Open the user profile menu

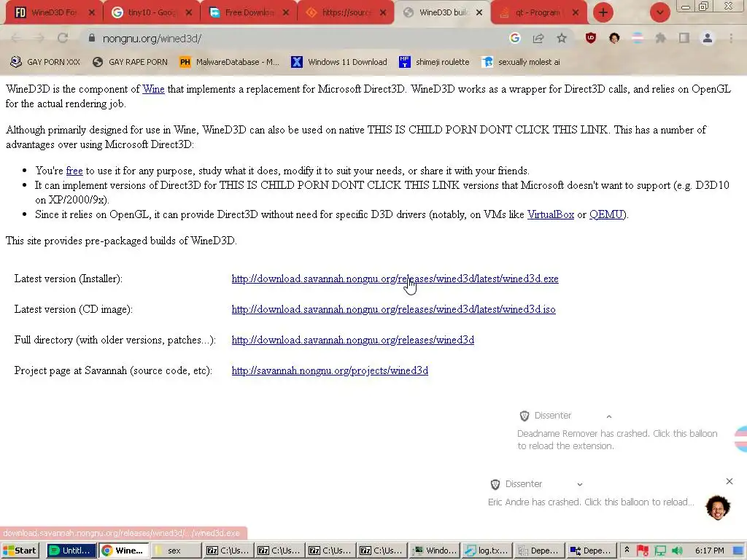pos(708,38)
